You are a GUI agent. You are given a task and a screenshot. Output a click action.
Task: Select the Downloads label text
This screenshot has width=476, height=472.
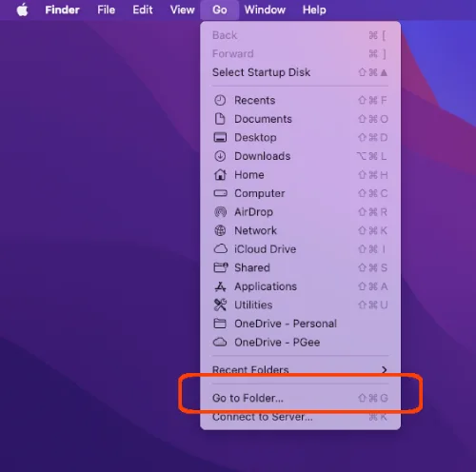click(263, 156)
